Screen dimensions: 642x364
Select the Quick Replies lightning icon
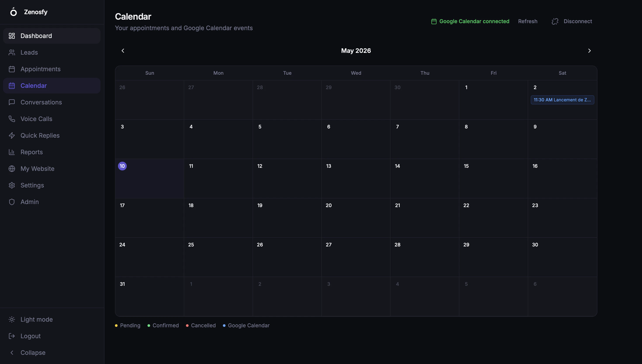tap(12, 135)
